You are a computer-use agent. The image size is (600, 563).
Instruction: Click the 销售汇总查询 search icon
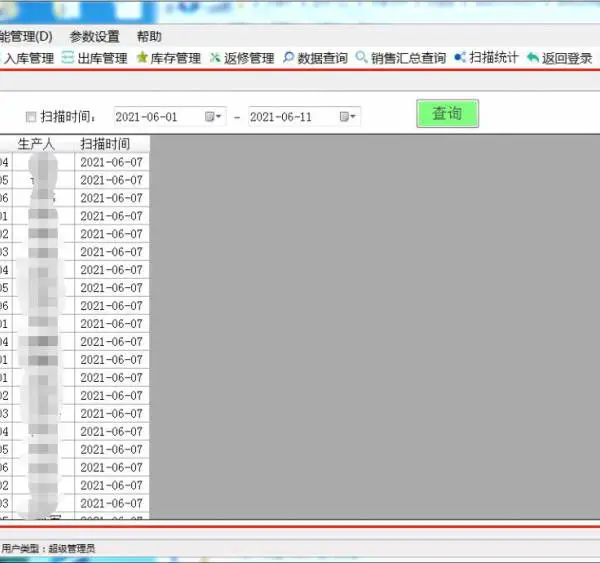point(361,57)
